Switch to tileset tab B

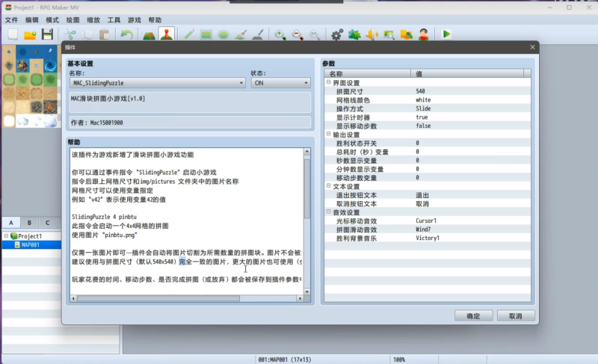pos(29,223)
